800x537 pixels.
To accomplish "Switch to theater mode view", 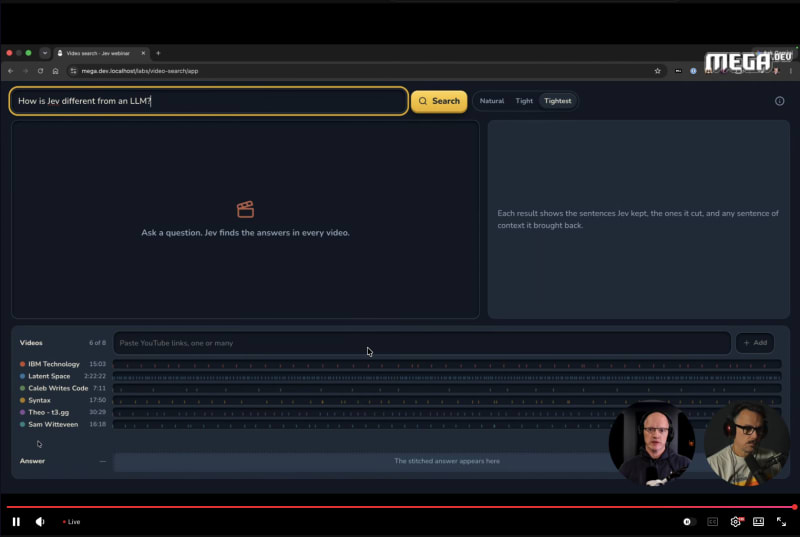I will 759,522.
